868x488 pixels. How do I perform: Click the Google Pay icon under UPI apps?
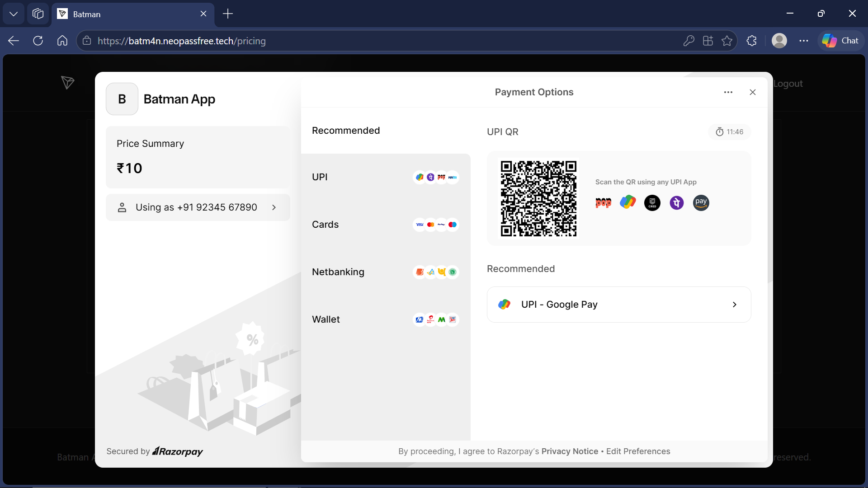tap(627, 202)
